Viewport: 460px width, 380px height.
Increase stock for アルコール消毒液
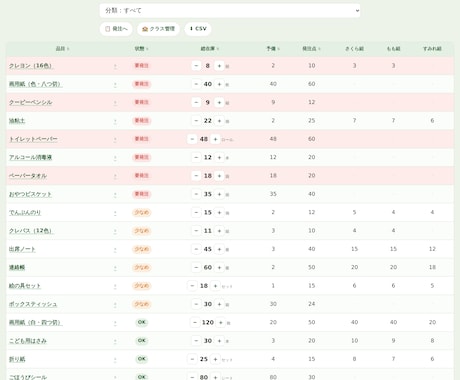[219, 157]
